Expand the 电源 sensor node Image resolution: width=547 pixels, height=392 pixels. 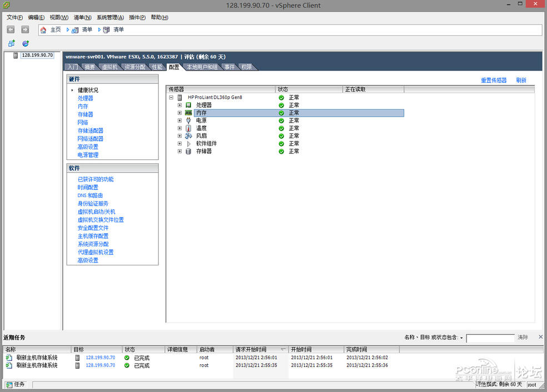pos(180,120)
